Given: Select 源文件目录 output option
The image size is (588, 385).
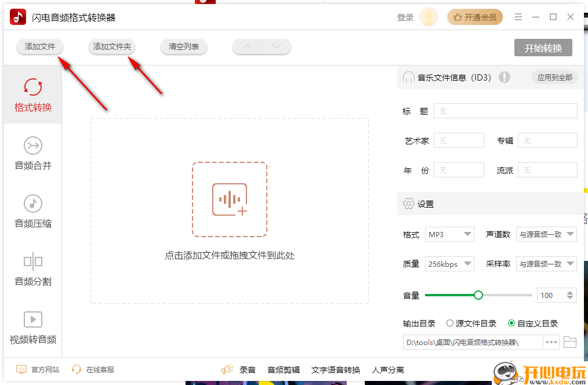Looking at the screenshot, I should [x=449, y=324].
